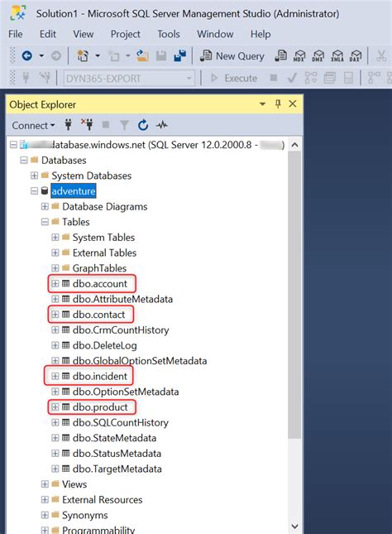Open a new XMLA query

tap(337, 55)
